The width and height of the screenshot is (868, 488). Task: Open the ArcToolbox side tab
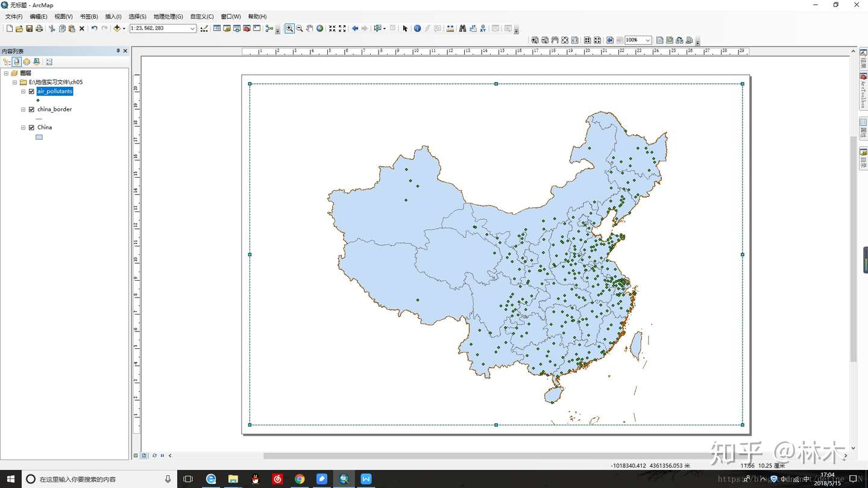(863, 92)
